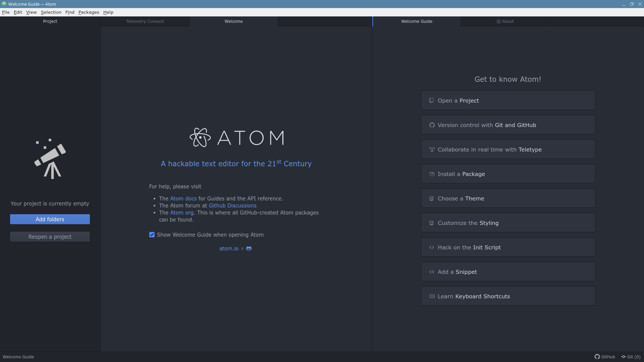Expand Collaborate in real time with Teletype
The height and width of the screenshot is (362, 644).
click(x=508, y=149)
